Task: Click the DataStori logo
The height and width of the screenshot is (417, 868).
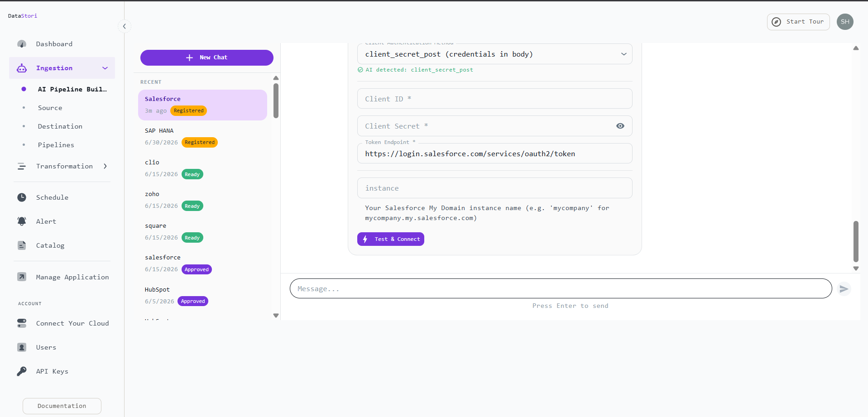Action: point(23,16)
